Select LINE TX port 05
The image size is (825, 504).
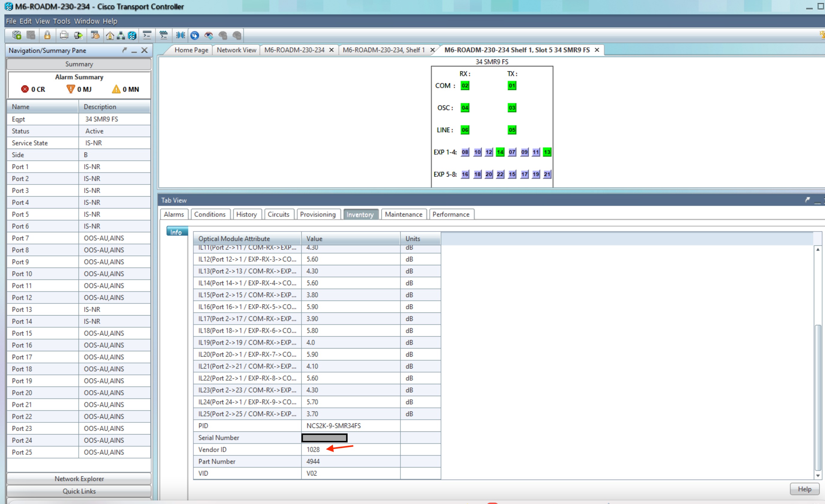512,130
